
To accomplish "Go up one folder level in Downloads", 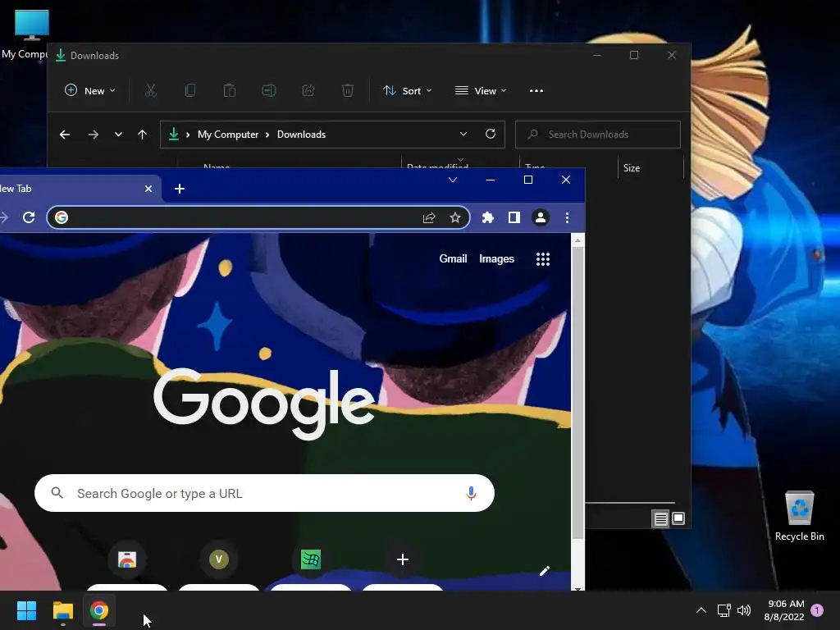I will [x=142, y=135].
